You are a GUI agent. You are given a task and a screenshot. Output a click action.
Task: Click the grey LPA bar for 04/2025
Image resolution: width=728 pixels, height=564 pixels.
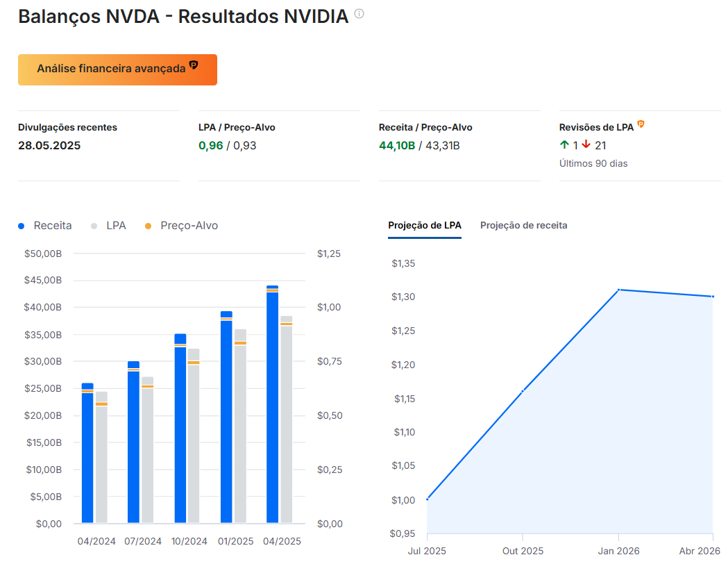coord(287,420)
